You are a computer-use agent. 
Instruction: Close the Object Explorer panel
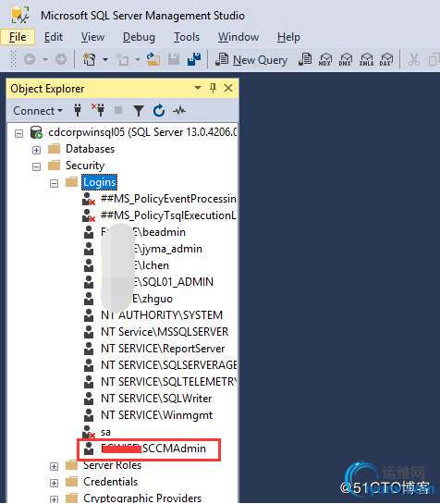pos(228,88)
